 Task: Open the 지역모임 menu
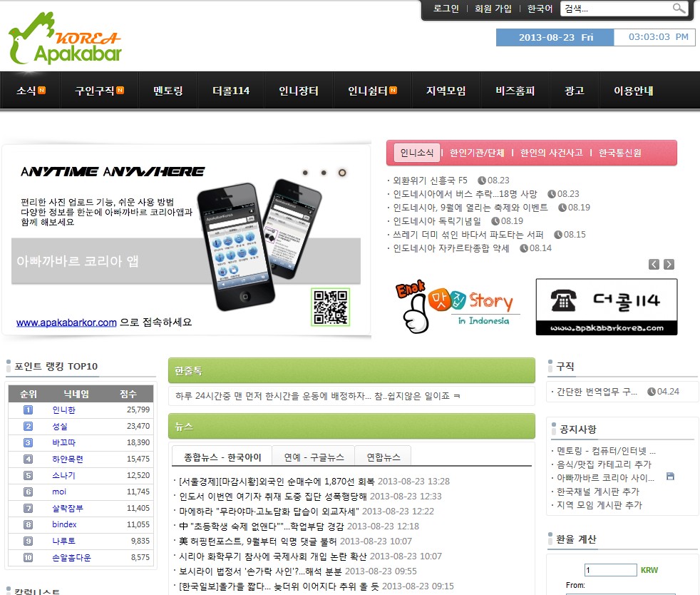446,91
